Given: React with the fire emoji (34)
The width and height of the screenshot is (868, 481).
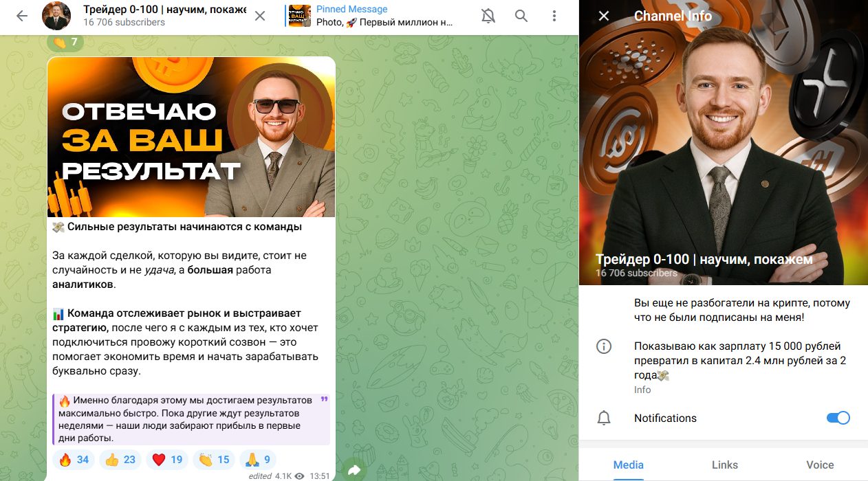Looking at the screenshot, I should coord(74,460).
